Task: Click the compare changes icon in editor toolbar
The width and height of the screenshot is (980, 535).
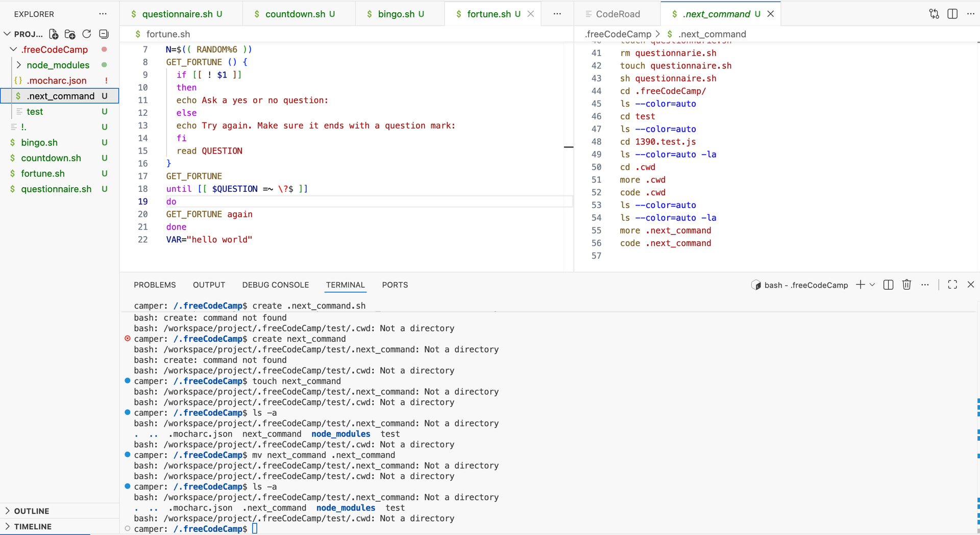Action: [x=934, y=14]
